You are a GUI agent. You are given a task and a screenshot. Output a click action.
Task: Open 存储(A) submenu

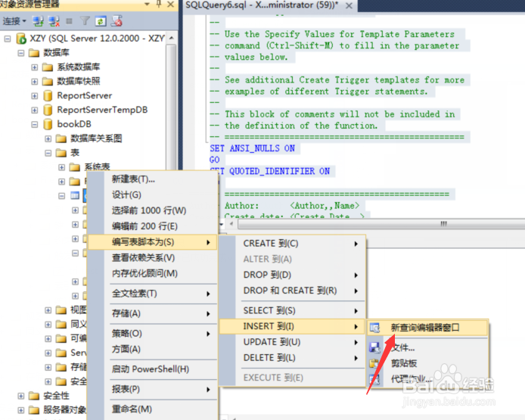click(x=152, y=313)
